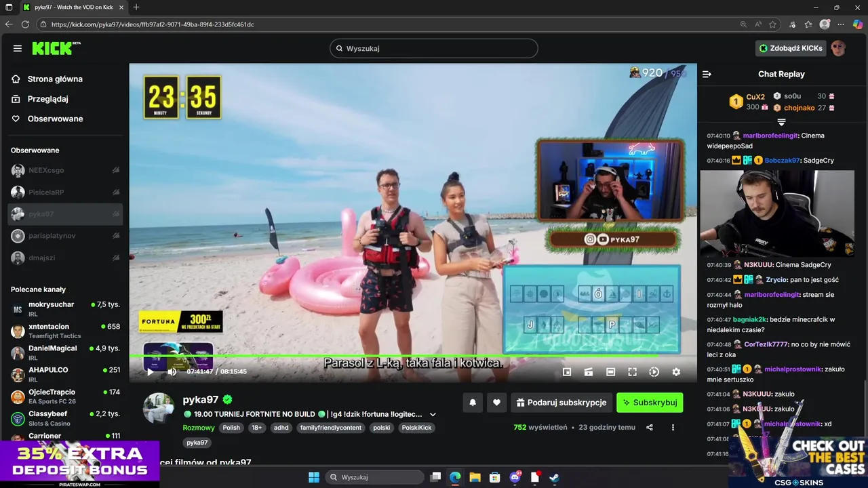This screenshot has width=868, height=488.
Task: Open browser zoom magnifier icon
Action: point(744,24)
